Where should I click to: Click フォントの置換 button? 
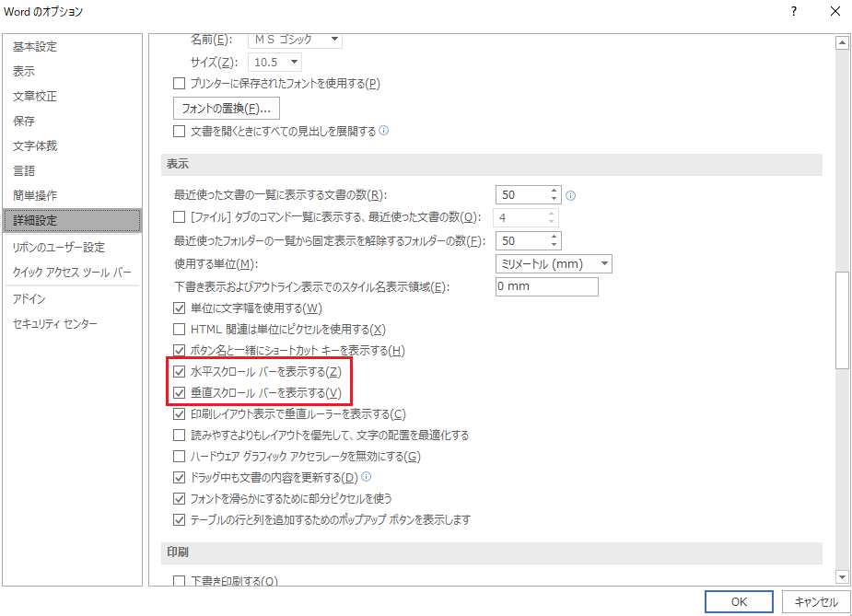(226, 109)
